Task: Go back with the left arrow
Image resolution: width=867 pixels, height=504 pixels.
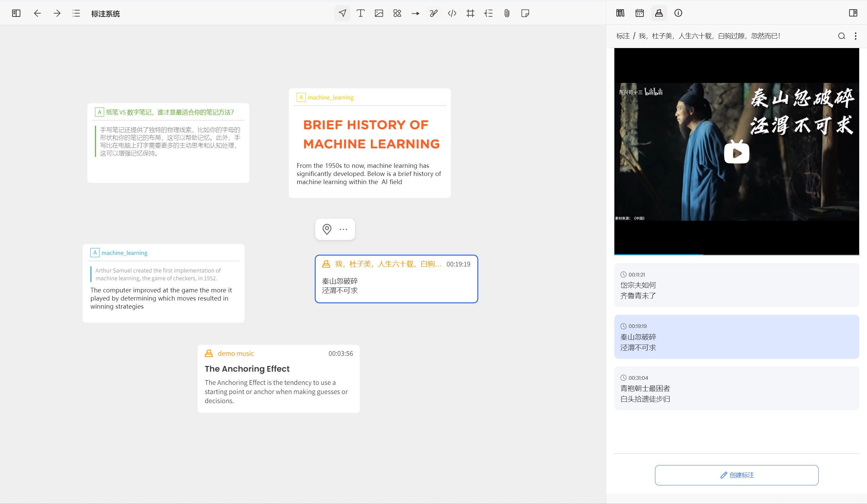Action: click(37, 14)
